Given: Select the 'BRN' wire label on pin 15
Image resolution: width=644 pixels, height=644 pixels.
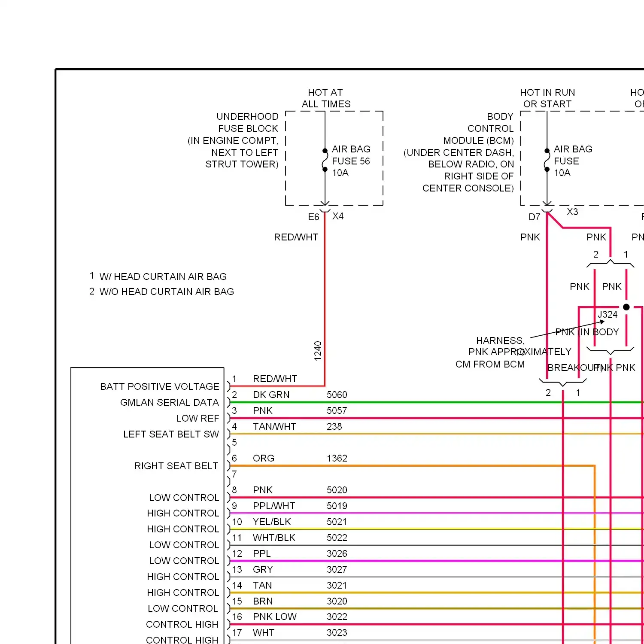Looking at the screenshot, I should pos(263,601).
